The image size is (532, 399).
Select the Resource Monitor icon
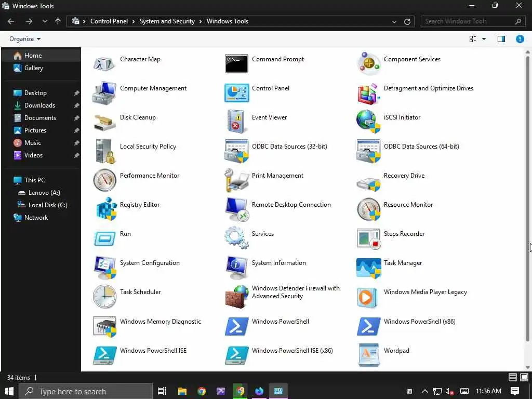(x=368, y=209)
